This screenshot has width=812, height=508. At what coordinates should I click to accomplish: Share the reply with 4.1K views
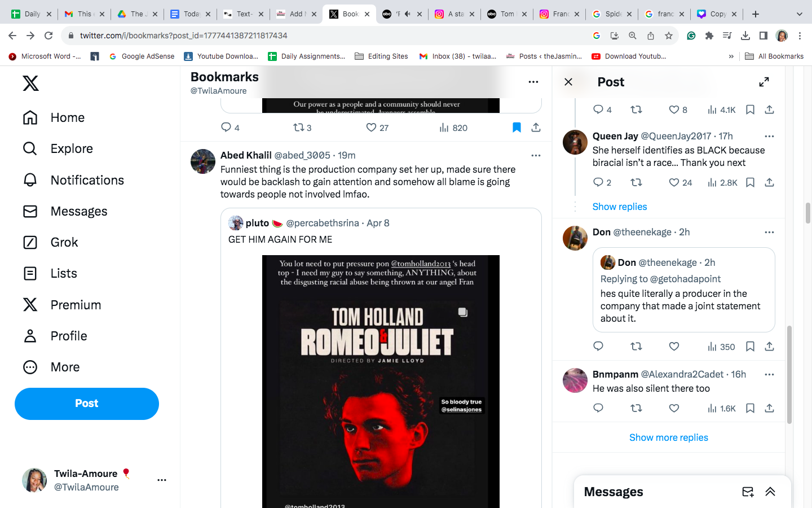pos(769,110)
